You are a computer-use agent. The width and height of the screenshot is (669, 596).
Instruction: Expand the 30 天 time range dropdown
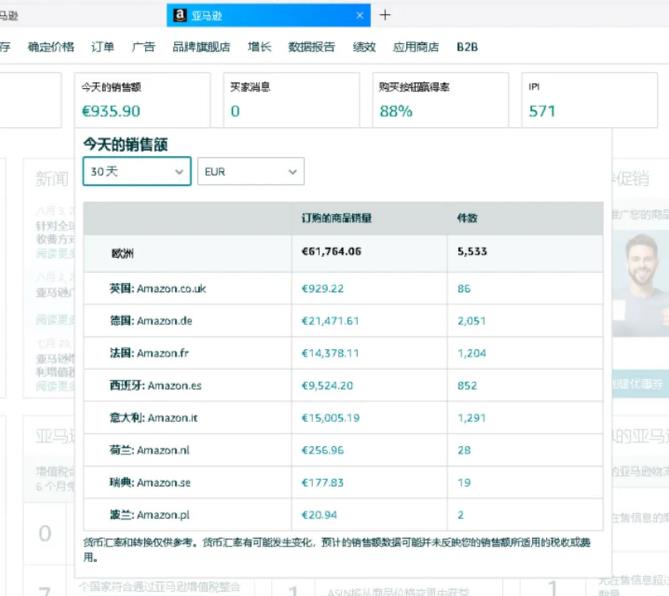pos(137,172)
